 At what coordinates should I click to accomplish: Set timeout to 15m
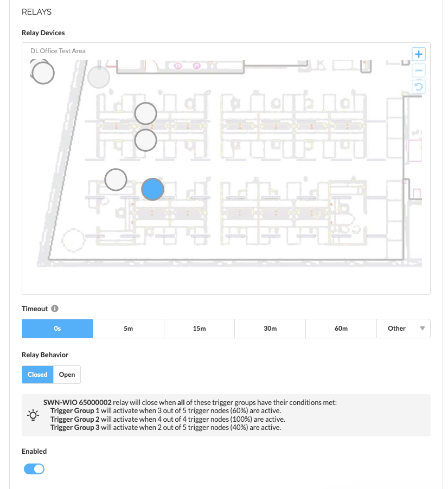(199, 329)
